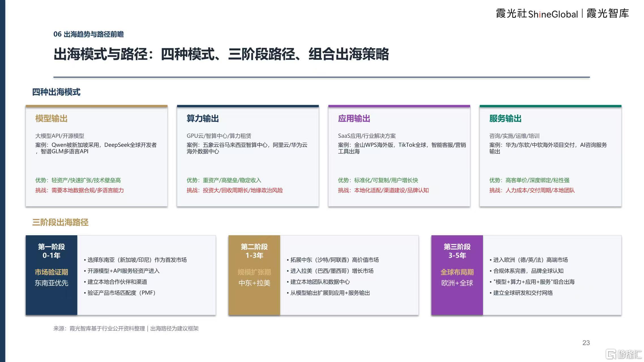Select bullet 建立本地合作伙伴和渠道
The width and height of the screenshot is (644, 362).
pyautogui.click(x=115, y=282)
